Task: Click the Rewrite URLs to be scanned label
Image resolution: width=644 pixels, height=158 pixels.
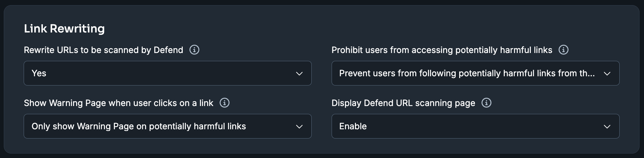Action: [x=104, y=50]
